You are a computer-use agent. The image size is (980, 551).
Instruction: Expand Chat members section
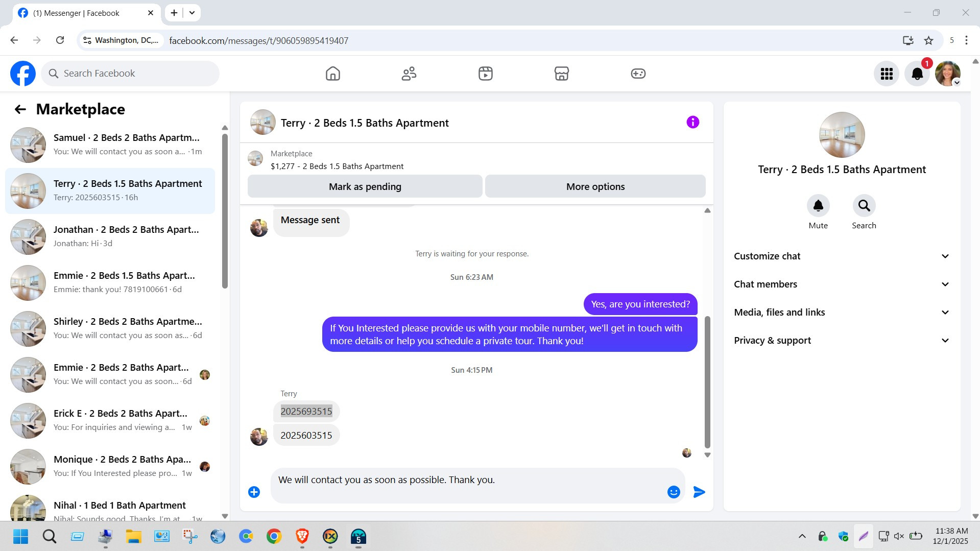pyautogui.click(x=842, y=284)
